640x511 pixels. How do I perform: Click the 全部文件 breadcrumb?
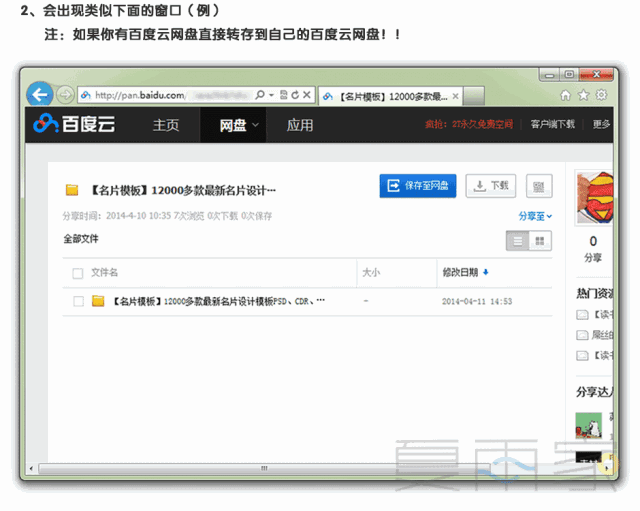[81, 239]
